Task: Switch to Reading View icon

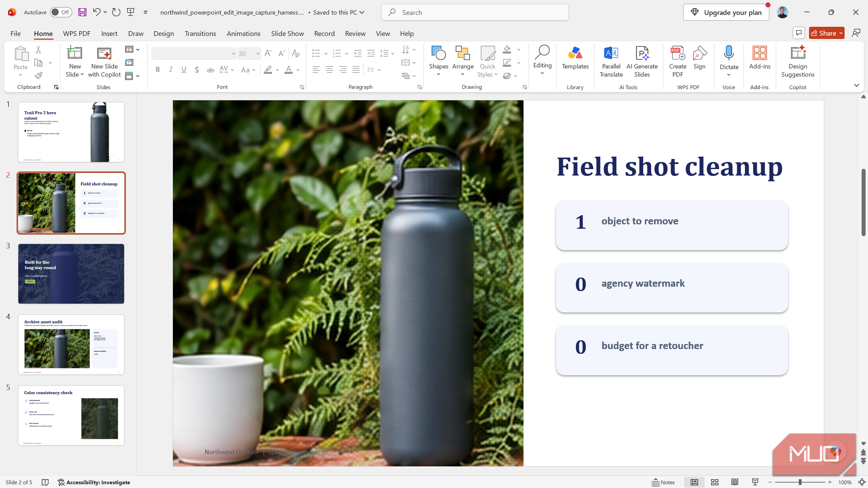Action: point(735,482)
